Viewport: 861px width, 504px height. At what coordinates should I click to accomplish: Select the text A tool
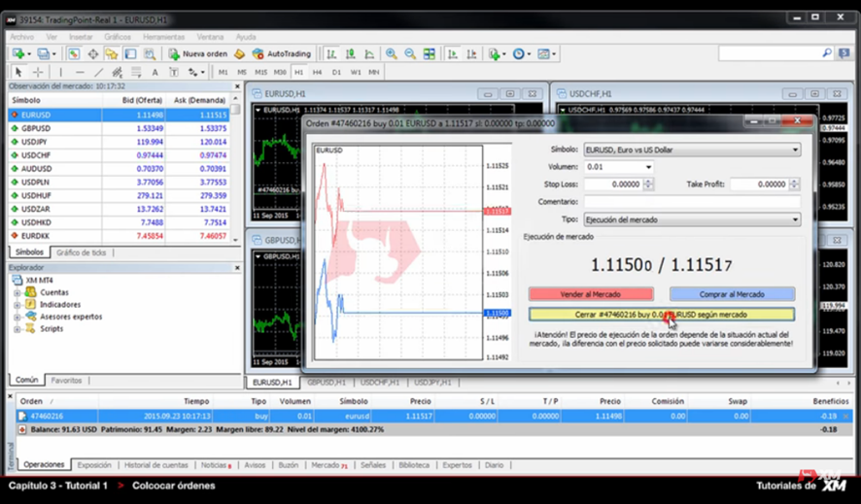point(155,72)
